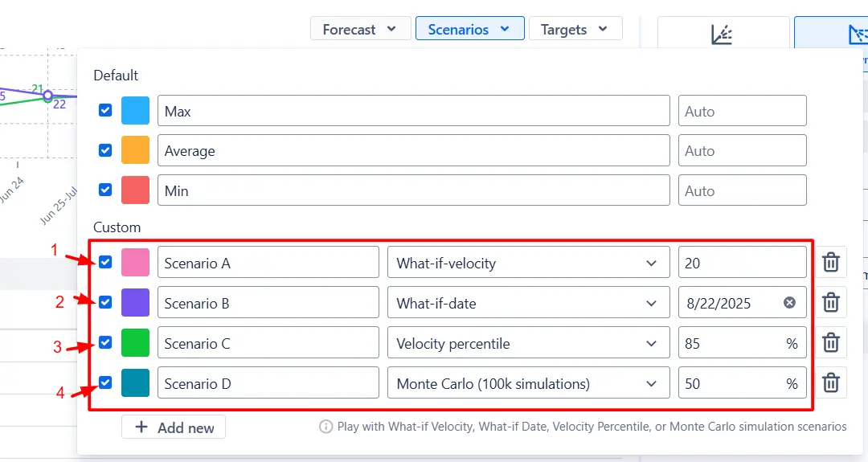Image resolution: width=868 pixels, height=462 pixels.
Task: Open the Forecast menu
Action: coord(360,29)
